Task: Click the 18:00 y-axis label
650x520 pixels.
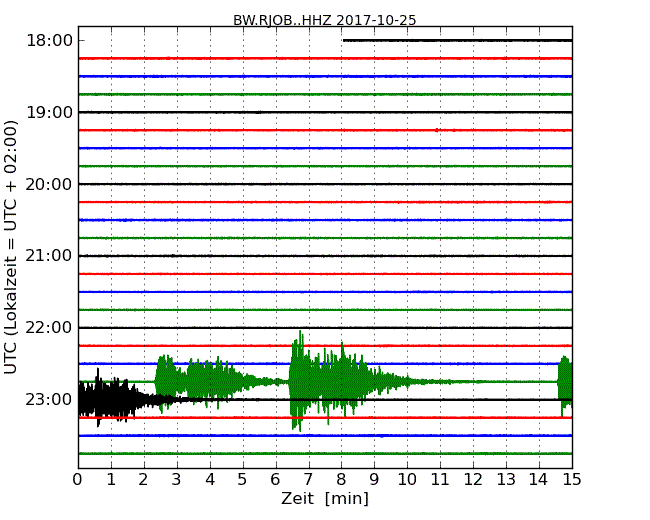Action: pos(49,41)
